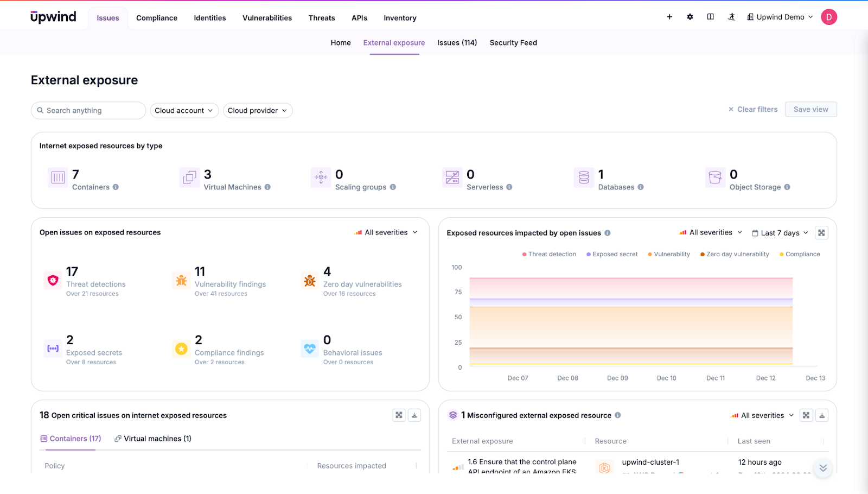Open the Cloud account filter dropdown
Screen dimensions: 868x494
coord(184,110)
